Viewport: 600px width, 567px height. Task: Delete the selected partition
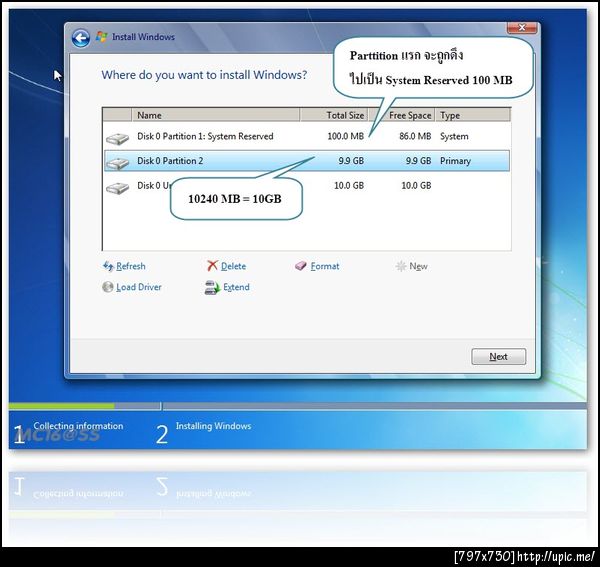point(233,266)
